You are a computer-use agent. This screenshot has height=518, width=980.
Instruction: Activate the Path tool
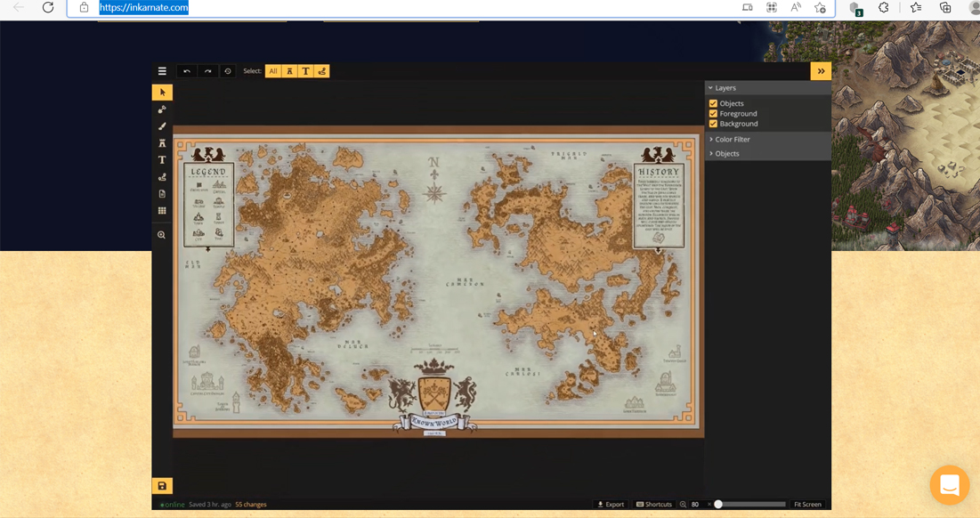[x=162, y=176]
